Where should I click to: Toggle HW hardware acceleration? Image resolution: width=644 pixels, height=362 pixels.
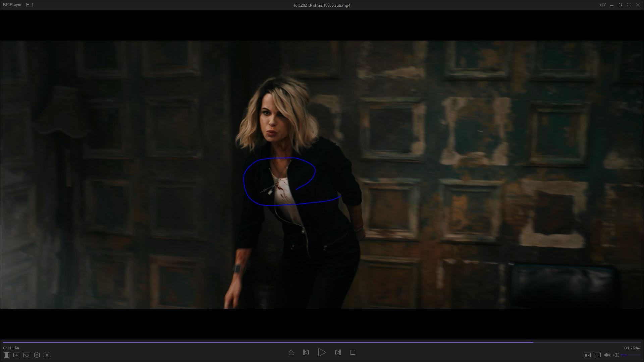click(587, 355)
